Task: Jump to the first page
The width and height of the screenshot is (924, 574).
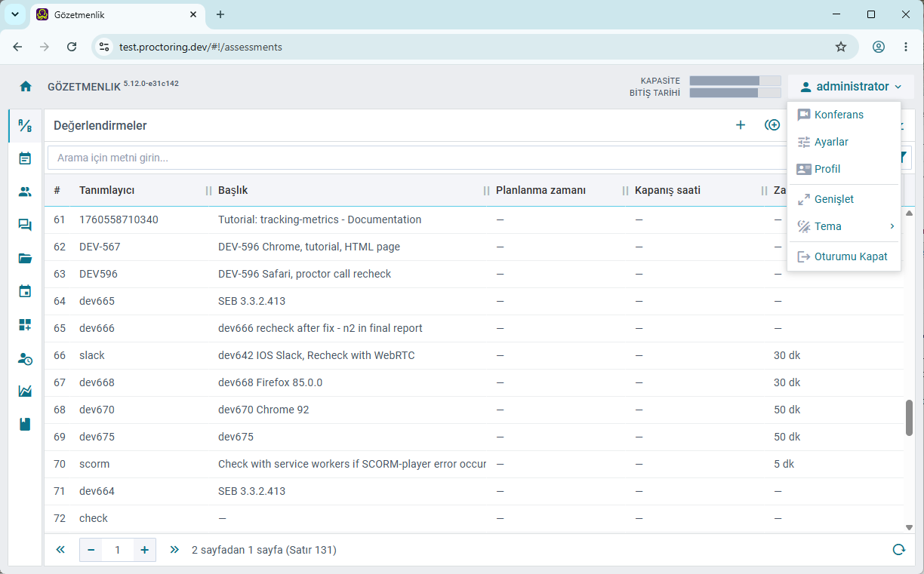Action: pos(60,550)
